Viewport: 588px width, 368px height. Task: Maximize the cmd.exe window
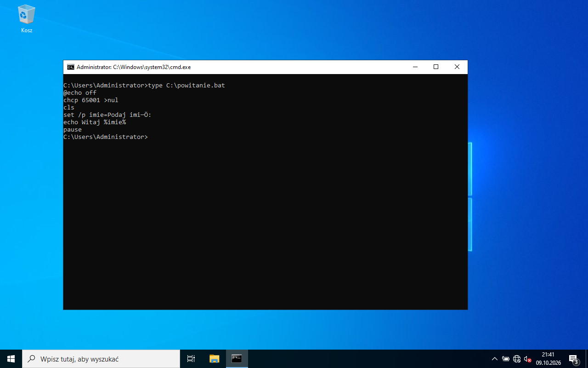[436, 67]
